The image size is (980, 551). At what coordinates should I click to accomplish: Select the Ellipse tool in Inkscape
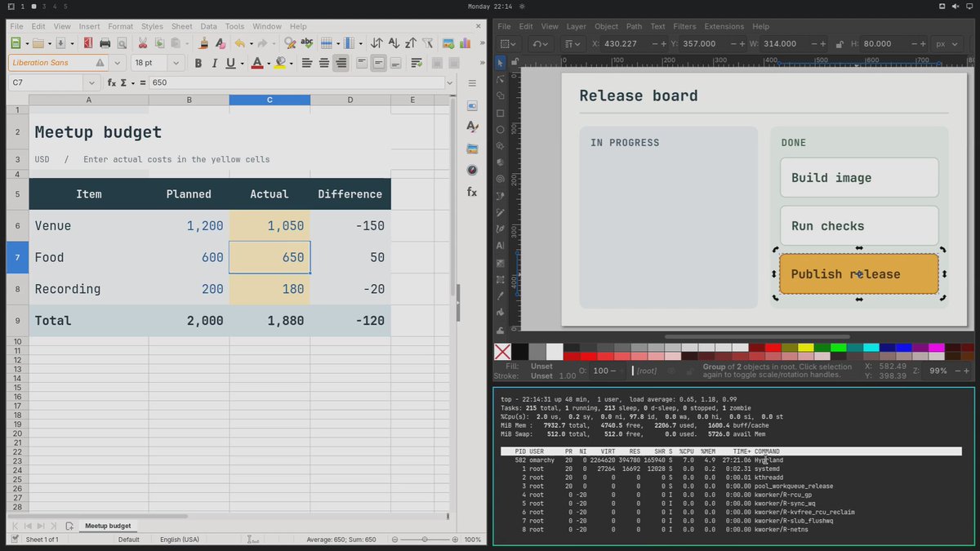pos(501,130)
